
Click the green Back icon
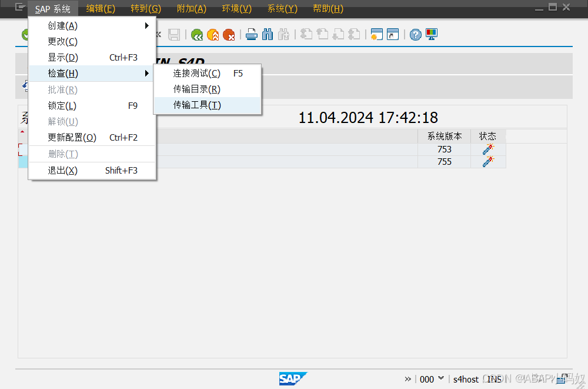197,35
